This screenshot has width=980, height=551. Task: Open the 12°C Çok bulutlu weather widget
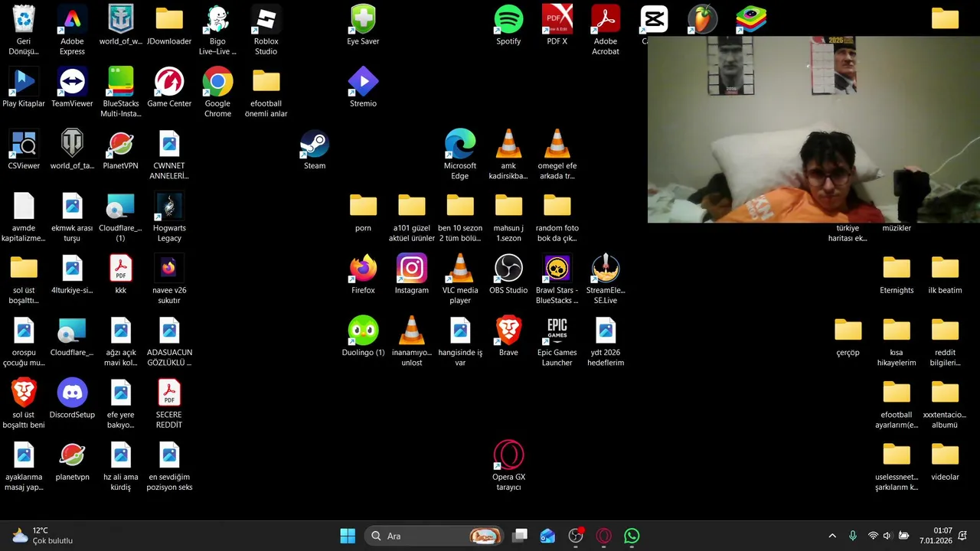42,536
